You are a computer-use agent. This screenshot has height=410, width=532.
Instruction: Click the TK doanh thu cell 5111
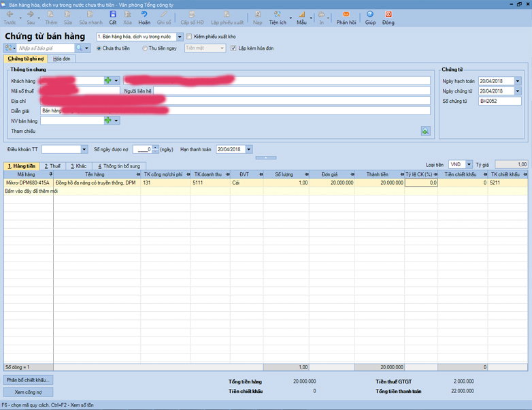pos(210,183)
